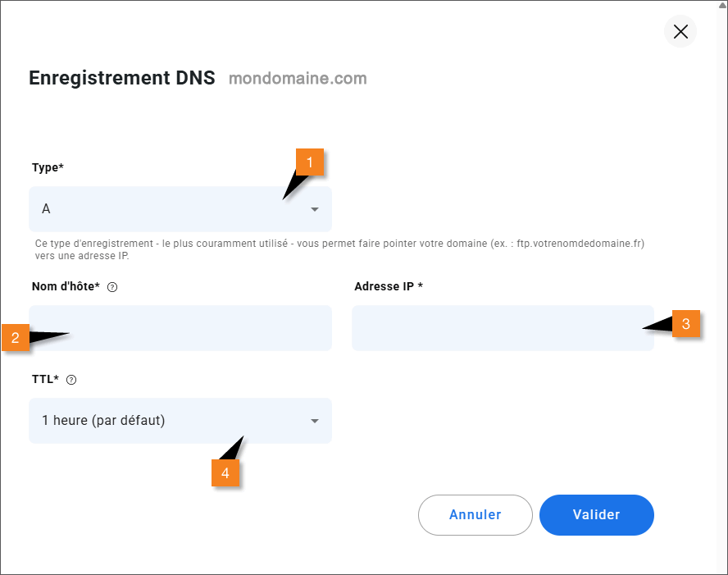The width and height of the screenshot is (728, 575).
Task: Click the TTL dropdown arrow
Action: tap(315, 422)
